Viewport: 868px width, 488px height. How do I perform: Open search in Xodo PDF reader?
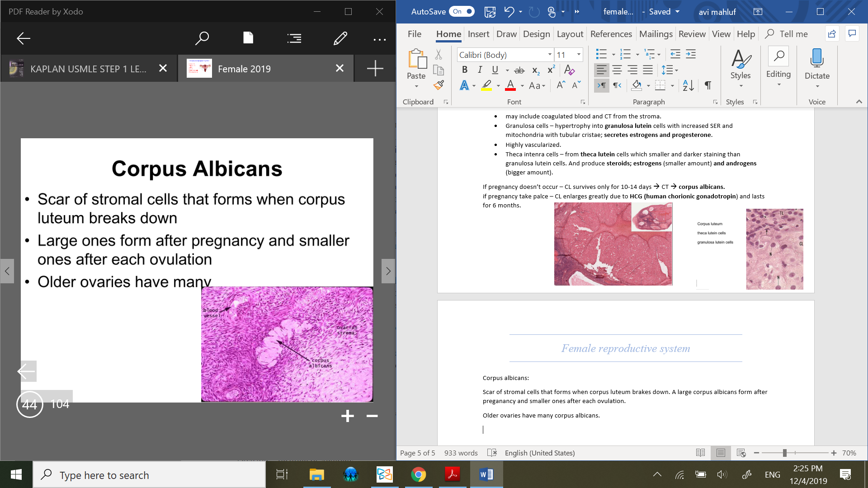pos(202,38)
